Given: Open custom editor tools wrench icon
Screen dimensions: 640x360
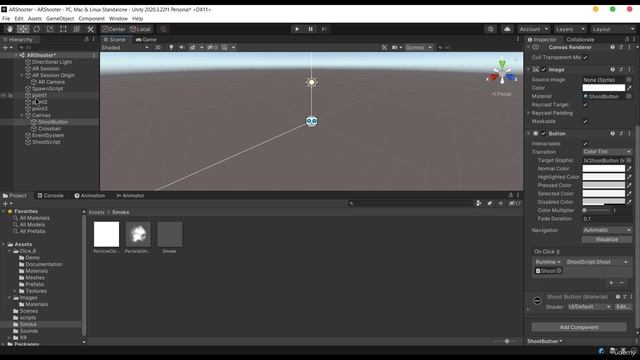Looking at the screenshot, I should click(90, 29).
